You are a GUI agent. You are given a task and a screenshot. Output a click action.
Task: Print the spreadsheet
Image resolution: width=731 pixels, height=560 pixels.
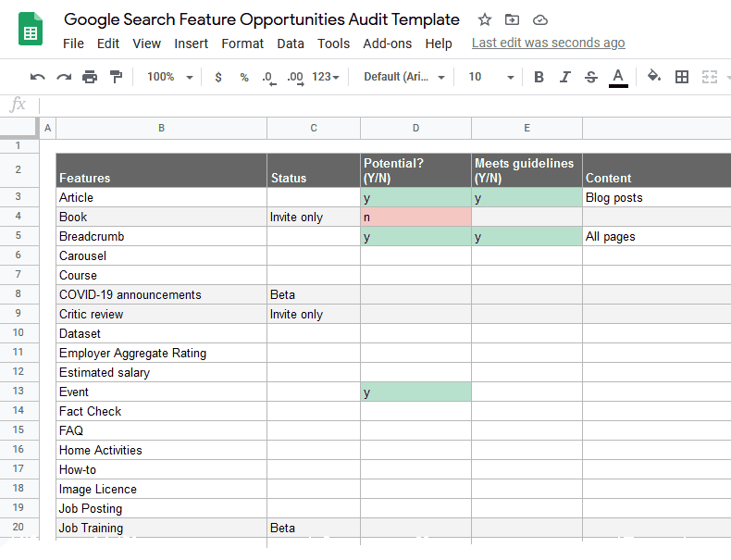90,77
